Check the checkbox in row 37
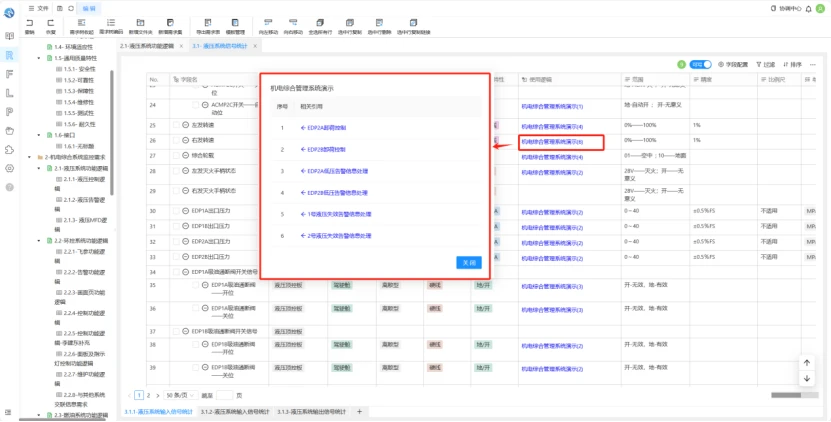 pos(176,331)
